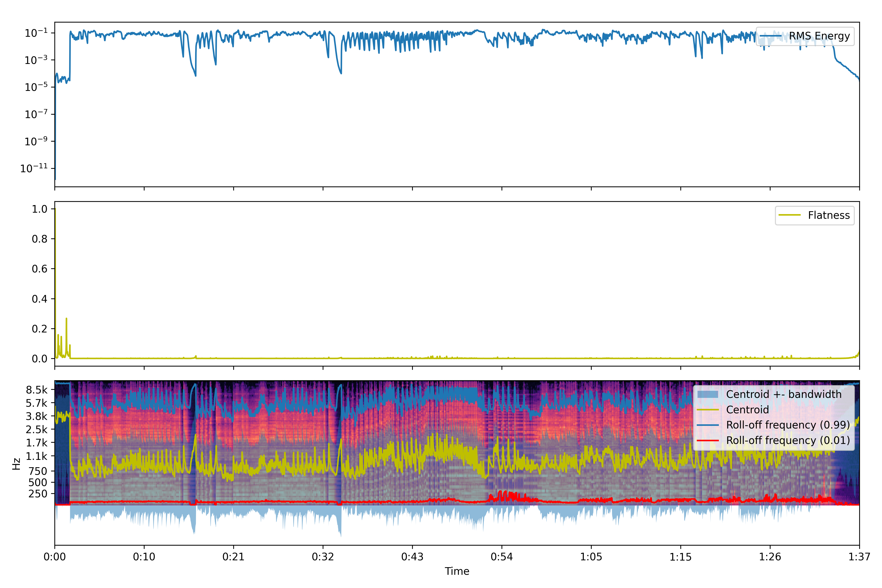Click the 1:05 time tick label

[x=591, y=556]
